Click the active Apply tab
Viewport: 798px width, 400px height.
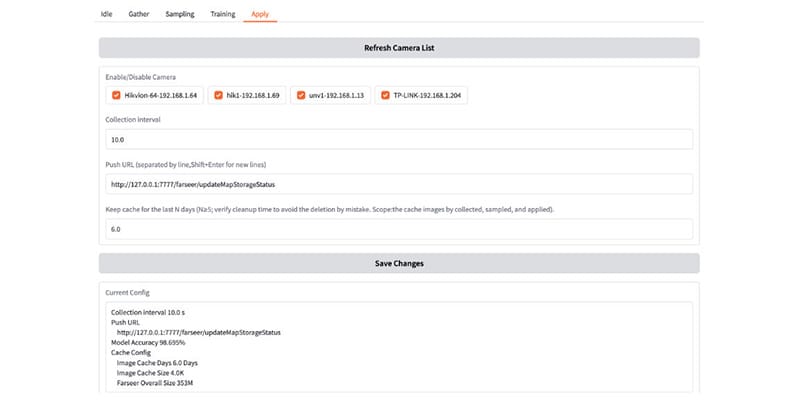pyautogui.click(x=261, y=15)
